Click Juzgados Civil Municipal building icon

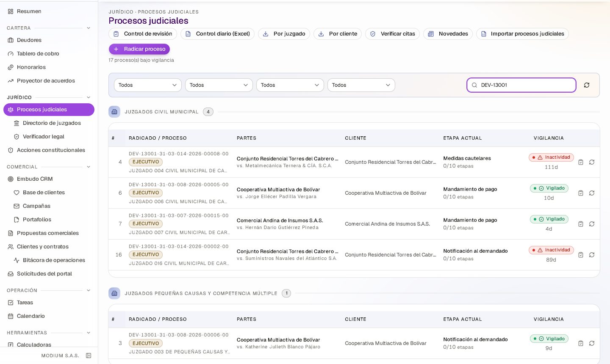pos(114,112)
